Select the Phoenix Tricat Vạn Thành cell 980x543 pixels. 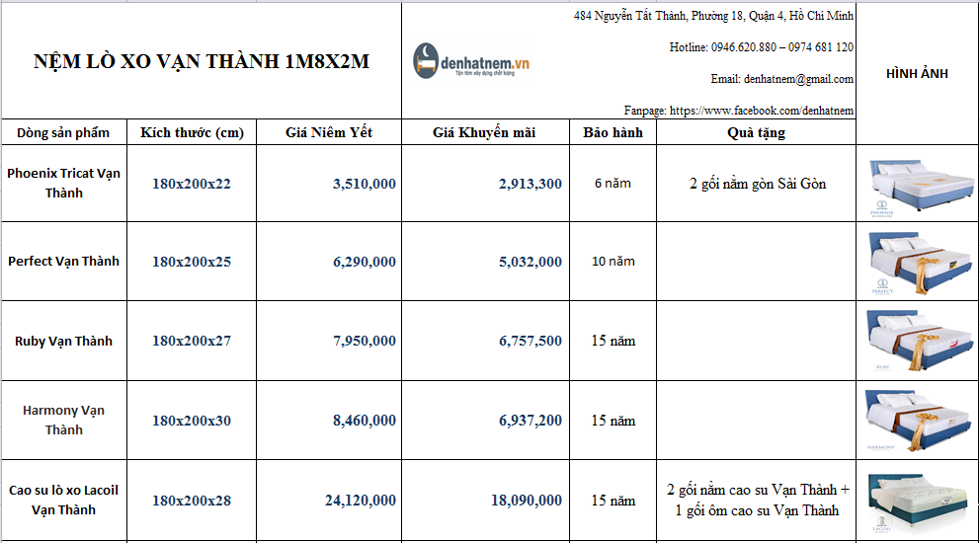click(x=64, y=183)
